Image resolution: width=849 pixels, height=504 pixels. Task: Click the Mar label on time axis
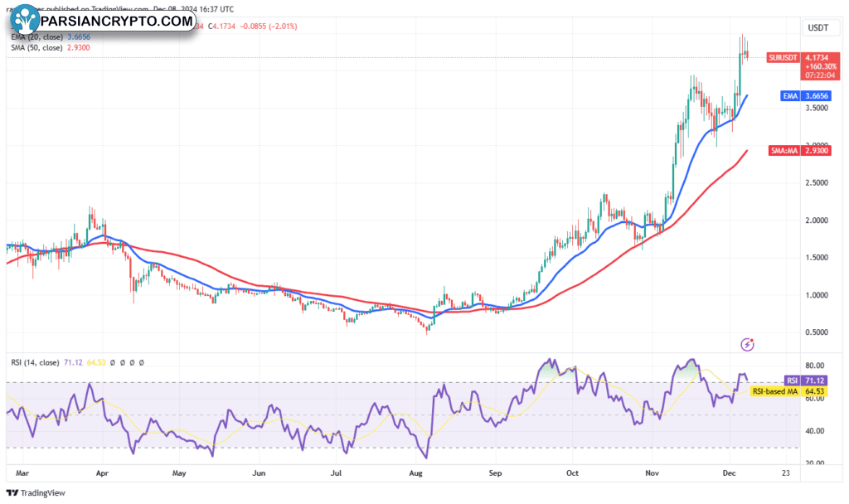click(22, 472)
